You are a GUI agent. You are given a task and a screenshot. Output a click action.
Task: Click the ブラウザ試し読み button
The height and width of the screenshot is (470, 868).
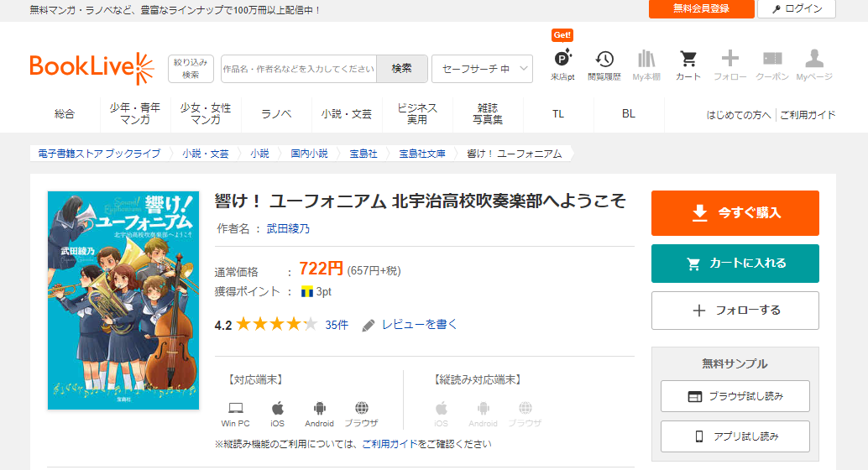(x=735, y=396)
